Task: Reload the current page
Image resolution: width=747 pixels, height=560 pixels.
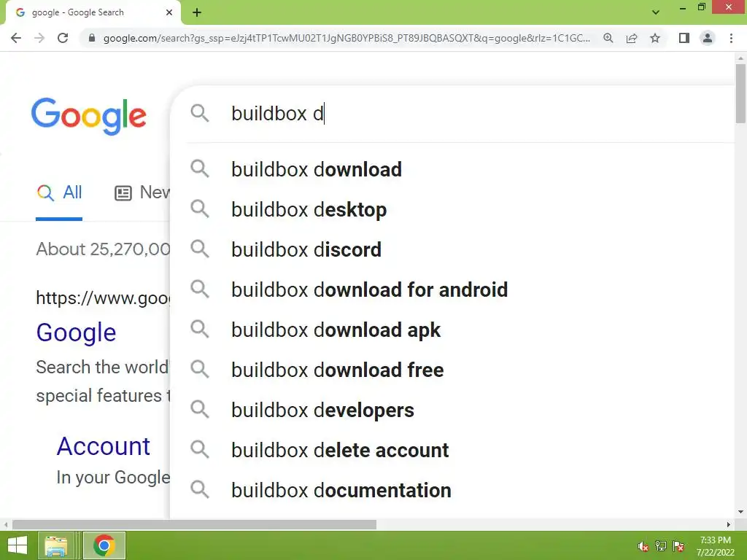Action: coord(63,38)
